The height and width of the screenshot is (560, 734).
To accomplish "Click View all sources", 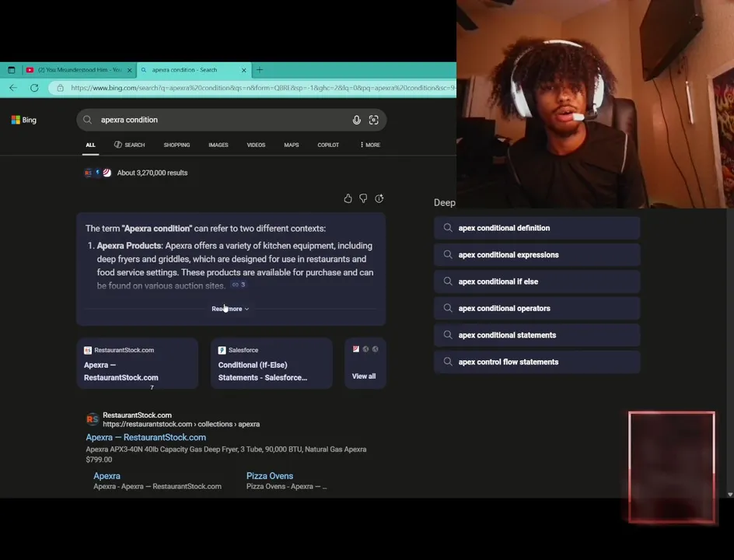I will click(365, 363).
